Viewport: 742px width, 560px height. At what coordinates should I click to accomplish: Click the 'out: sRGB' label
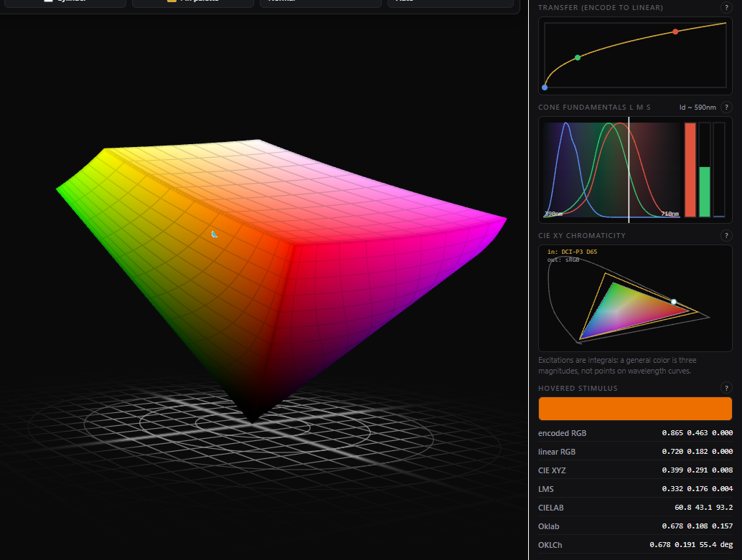[x=563, y=260]
